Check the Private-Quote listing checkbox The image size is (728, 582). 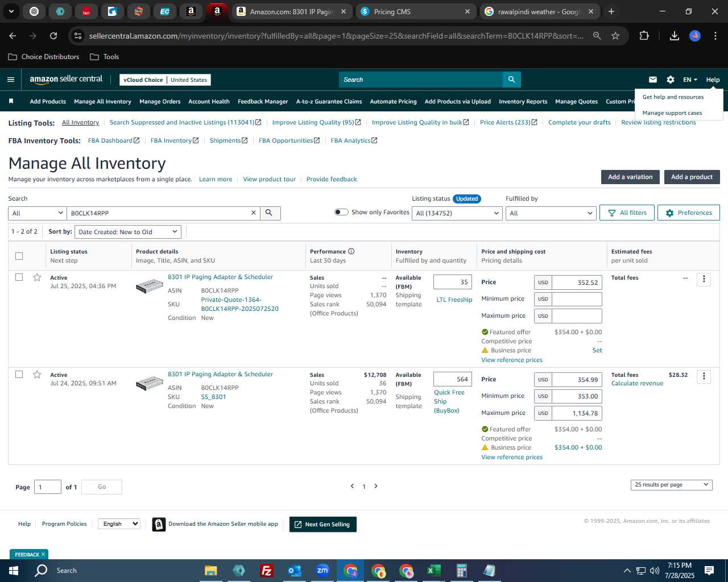tap(19, 277)
